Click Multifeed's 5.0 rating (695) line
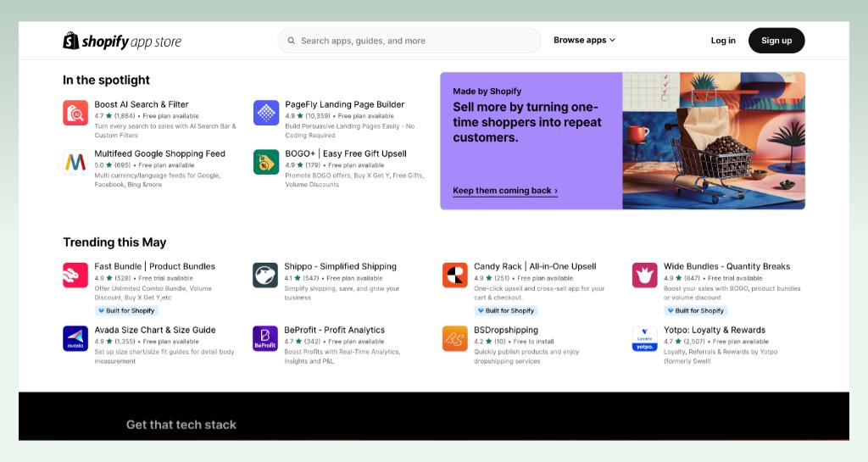The image size is (868, 462). coord(144,165)
